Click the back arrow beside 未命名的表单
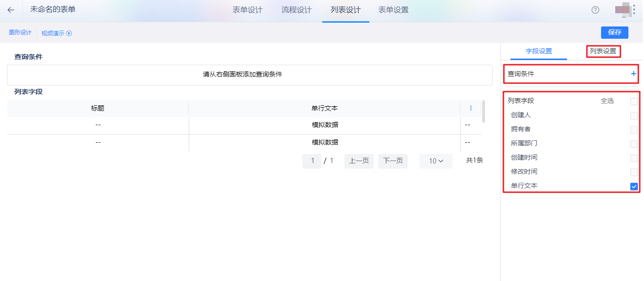Screen dimensions: 644x281 pyautogui.click(x=11, y=10)
